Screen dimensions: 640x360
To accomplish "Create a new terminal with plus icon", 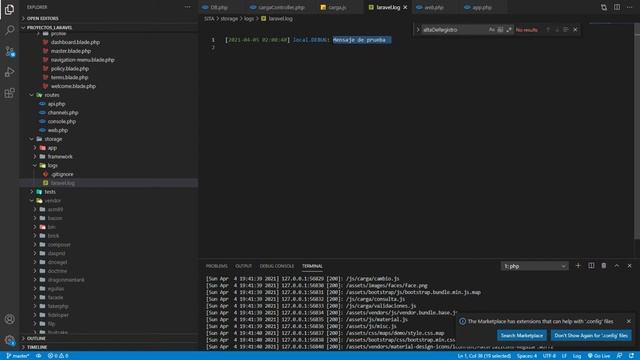I will pos(578,266).
